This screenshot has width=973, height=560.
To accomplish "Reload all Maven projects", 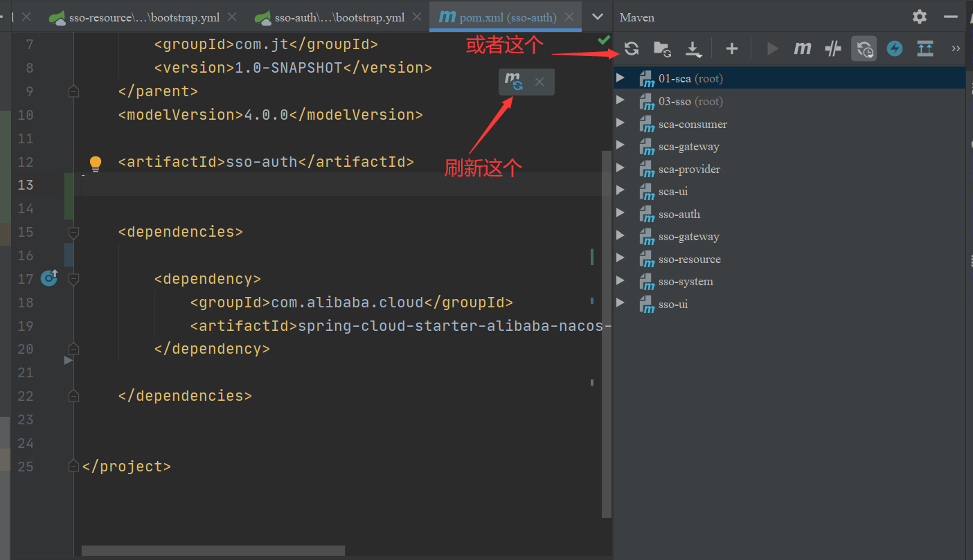I will coord(631,48).
